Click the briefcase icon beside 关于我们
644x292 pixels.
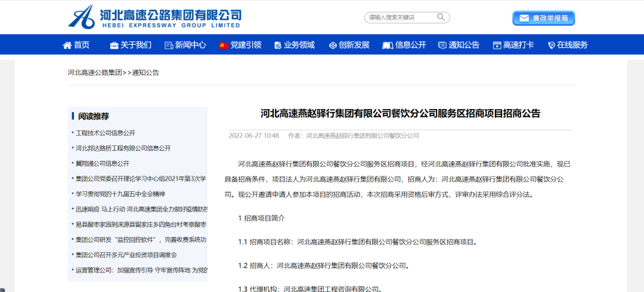114,45
